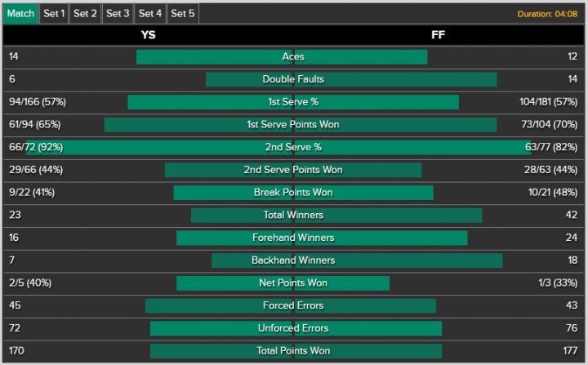588x365 pixels.
Task: Select the Total Points Won row
Action: pos(294,351)
